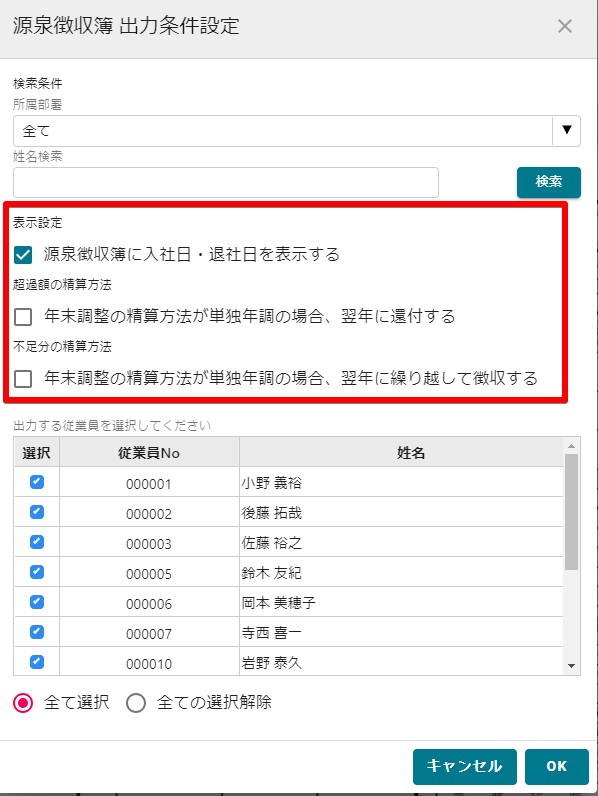
Task: Uncheck 源泉徴収簿に入社日・退社日を表示する
Action: [x=23, y=254]
